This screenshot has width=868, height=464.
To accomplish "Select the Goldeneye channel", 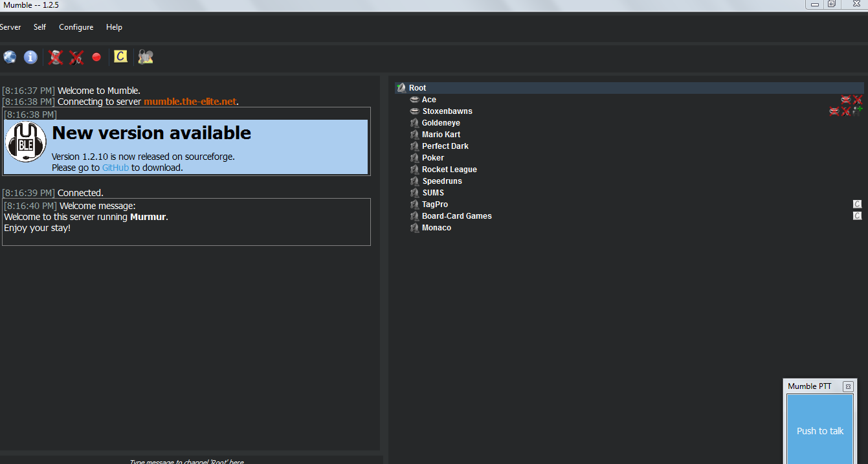I will pyautogui.click(x=441, y=123).
